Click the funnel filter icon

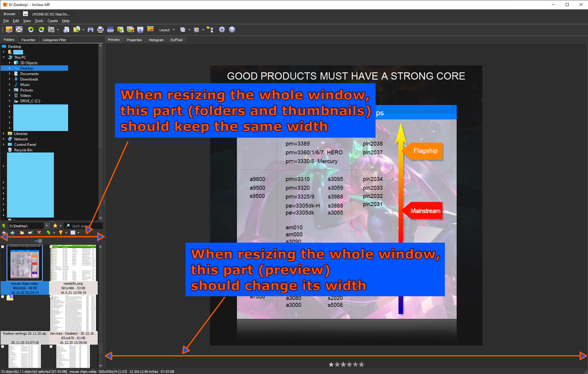click(x=61, y=233)
